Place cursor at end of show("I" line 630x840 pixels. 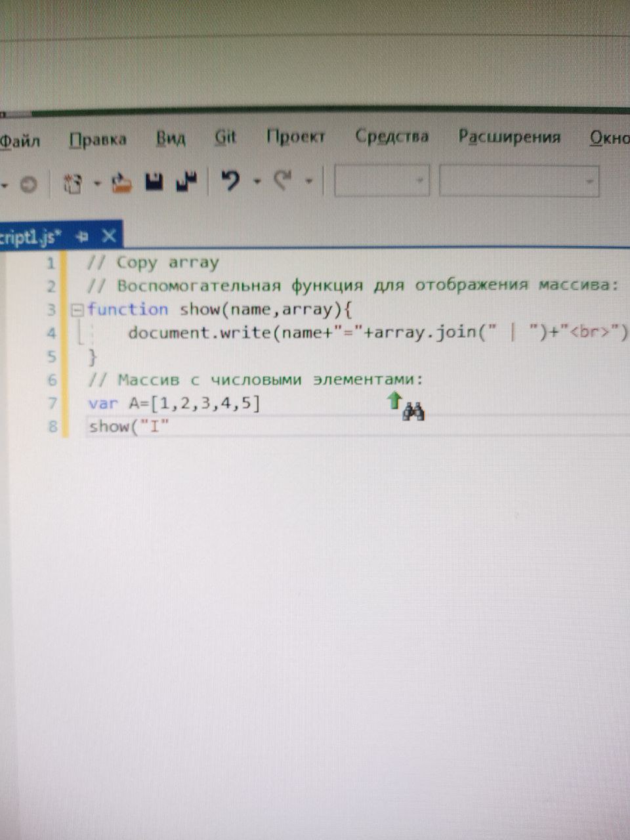[171, 427]
